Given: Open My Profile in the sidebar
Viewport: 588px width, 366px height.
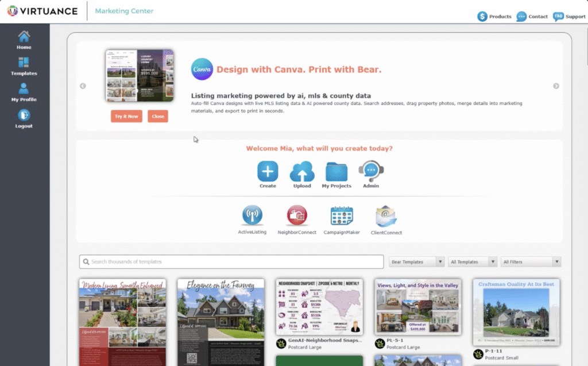Looking at the screenshot, I should 24,92.
